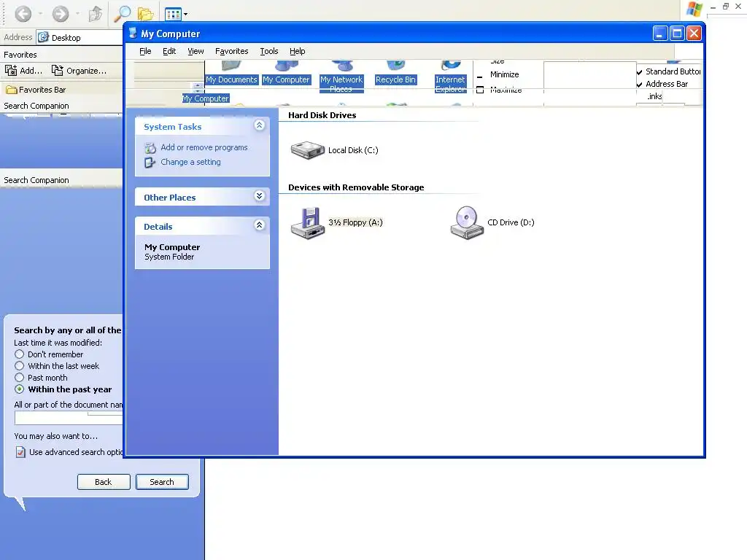This screenshot has height=560, width=747.
Task: Click the Desktop address bar field
Action: pos(80,38)
